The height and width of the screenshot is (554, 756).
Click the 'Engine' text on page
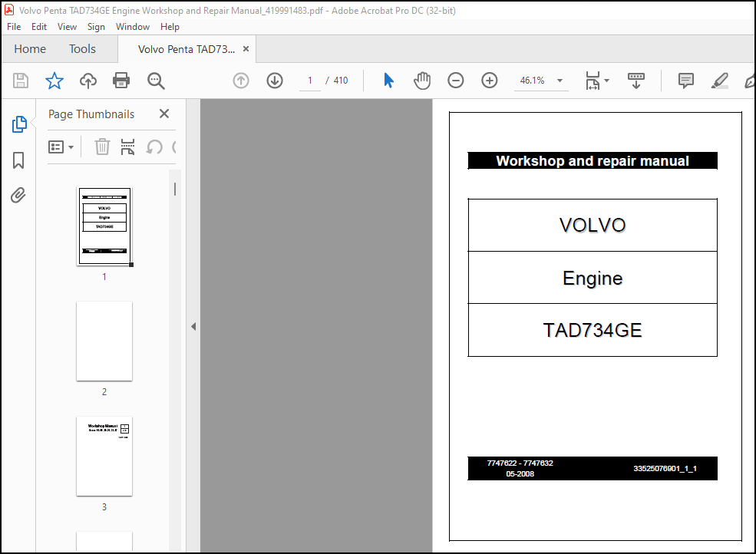593,279
